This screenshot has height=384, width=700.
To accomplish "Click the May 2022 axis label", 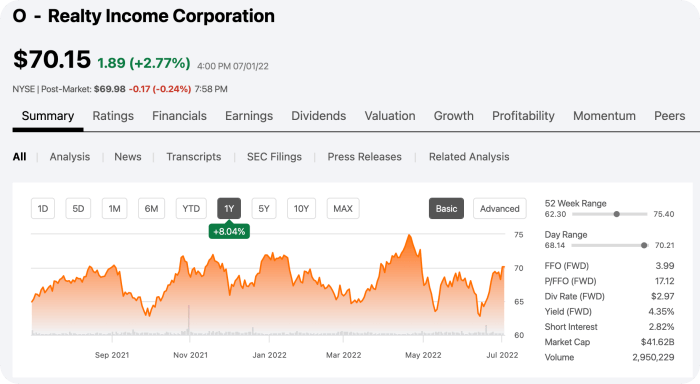I will [423, 355].
